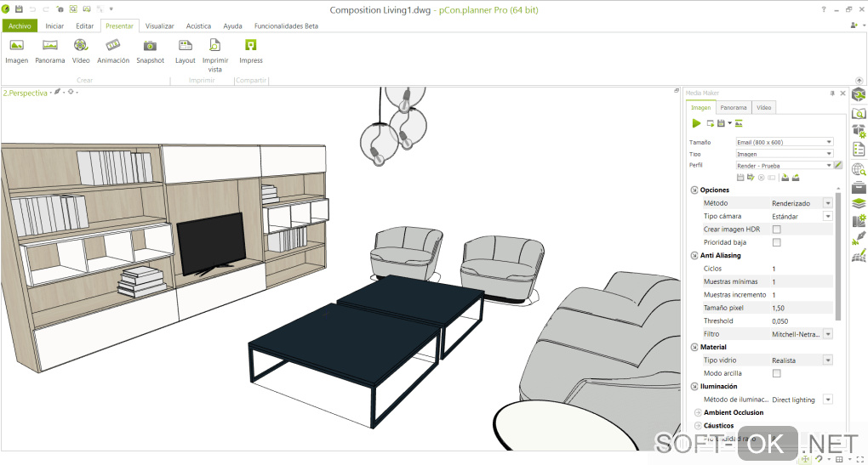Viewport: 868px width, 465px height.
Task: Collapse the Opciones section
Action: pos(694,190)
